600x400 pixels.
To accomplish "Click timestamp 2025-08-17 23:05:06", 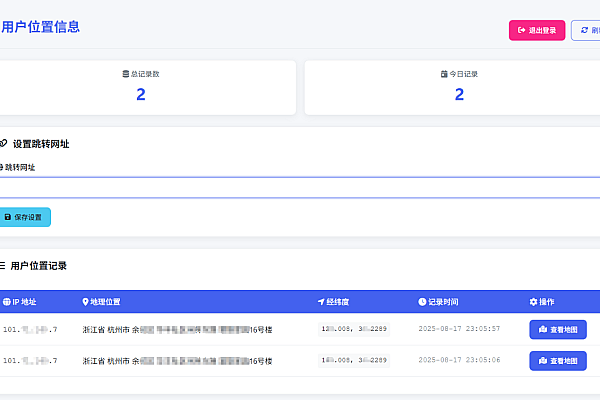I will [x=459, y=360].
